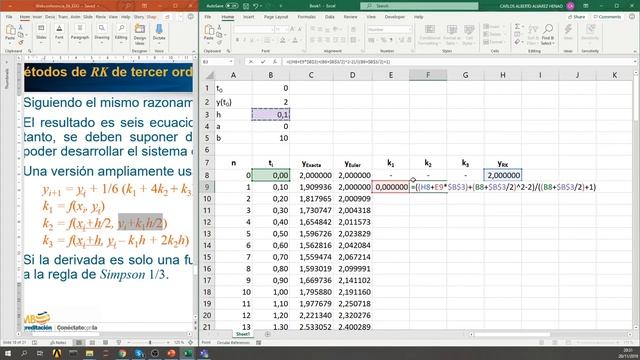The image size is (640, 360).
Task: Open Chrome from the taskbar
Action: (122, 353)
